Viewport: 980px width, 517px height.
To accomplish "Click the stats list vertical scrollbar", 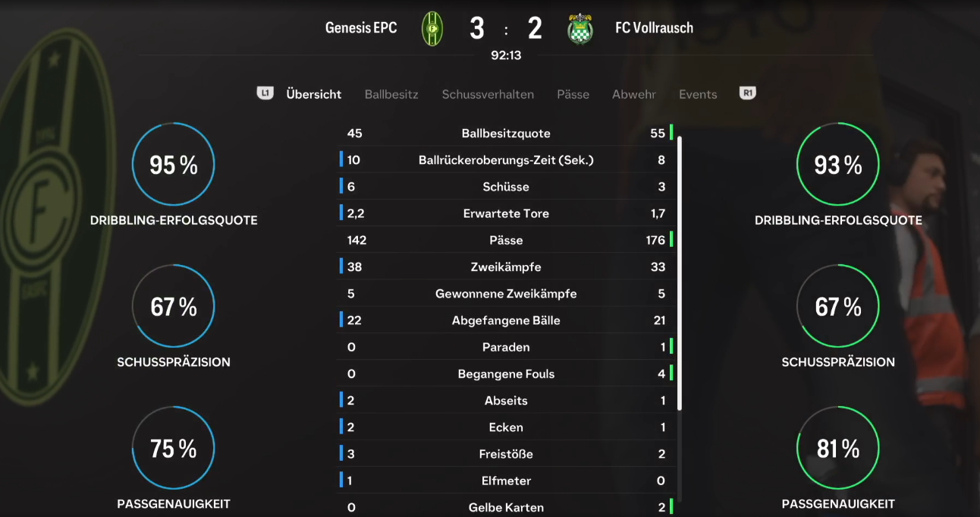I will click(680, 273).
